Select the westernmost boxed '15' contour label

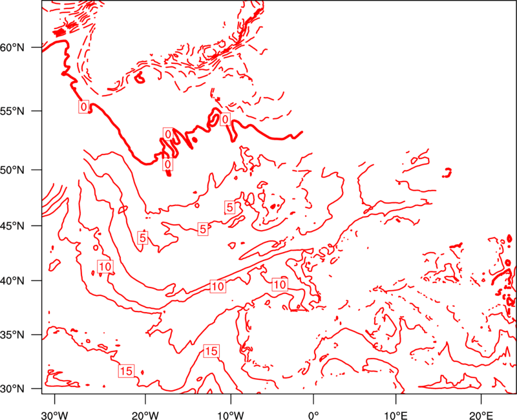click(126, 371)
